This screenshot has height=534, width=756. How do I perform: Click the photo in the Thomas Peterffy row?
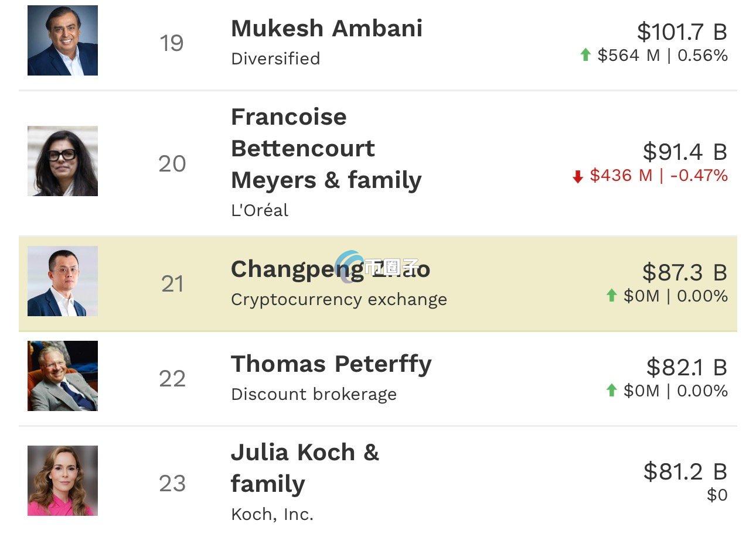click(x=63, y=376)
